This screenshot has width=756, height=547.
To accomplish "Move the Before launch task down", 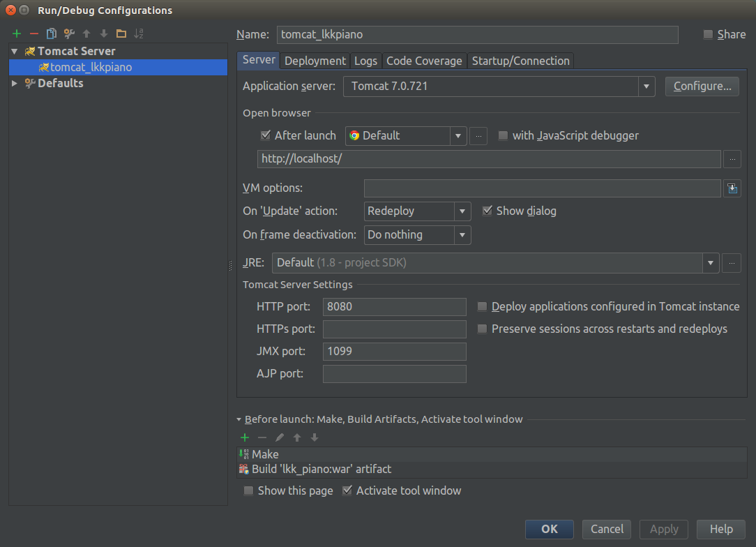I will [315, 437].
